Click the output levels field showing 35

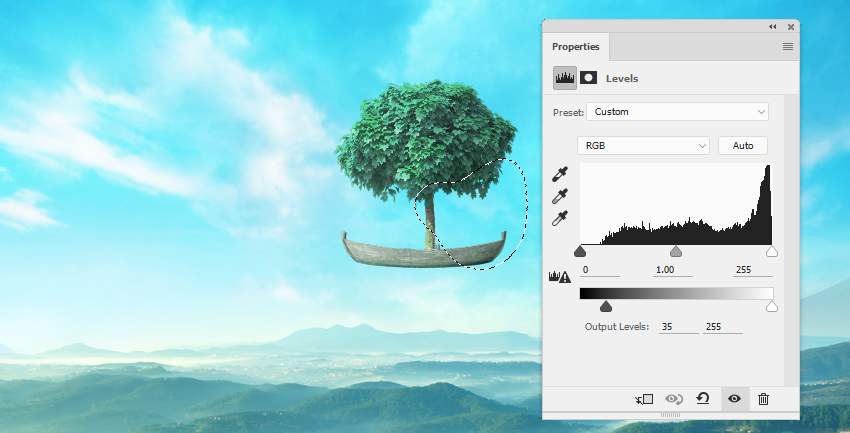pos(678,327)
